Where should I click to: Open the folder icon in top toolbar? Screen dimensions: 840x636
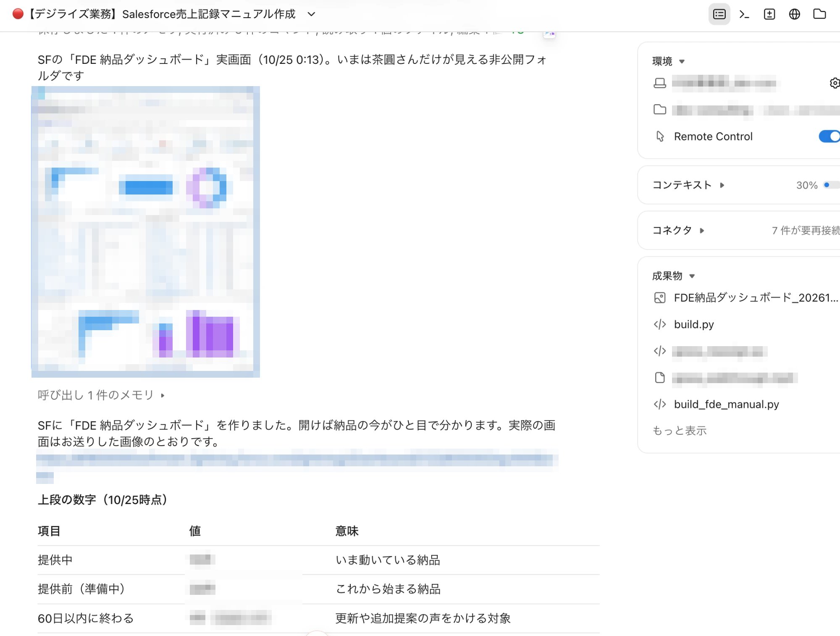pyautogui.click(x=819, y=14)
